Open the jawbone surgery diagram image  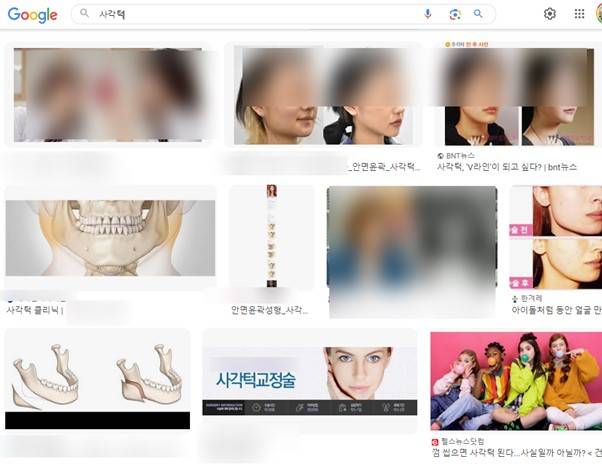point(98,378)
